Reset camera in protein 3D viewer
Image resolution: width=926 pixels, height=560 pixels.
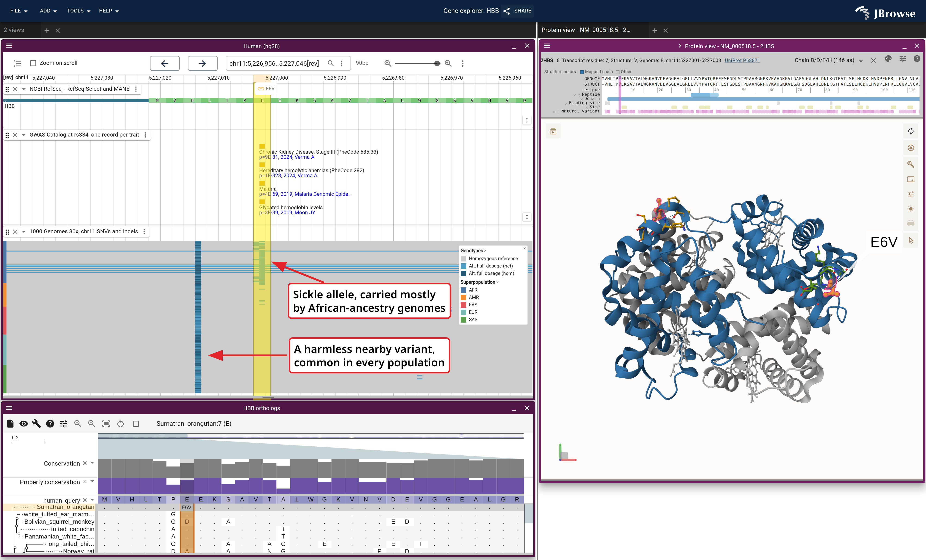[x=910, y=131]
